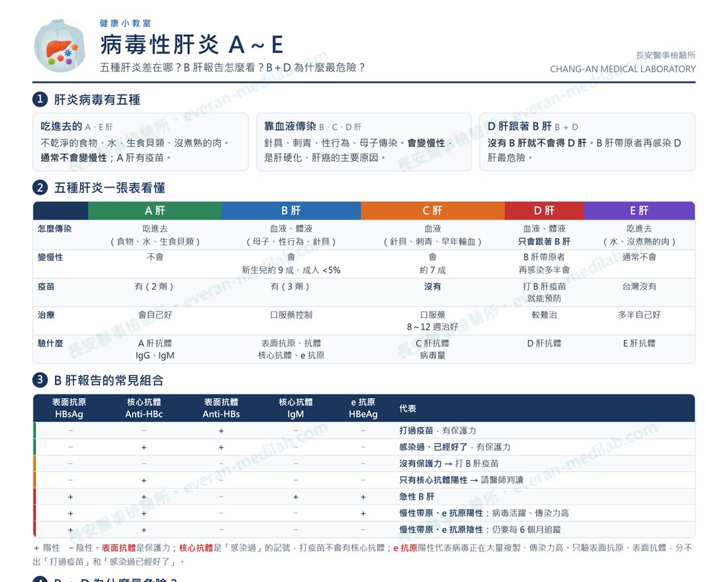Click the red '核心抗體' word in footnote
Image resolution: width=728 pixels, height=582 pixels.
[x=196, y=548]
